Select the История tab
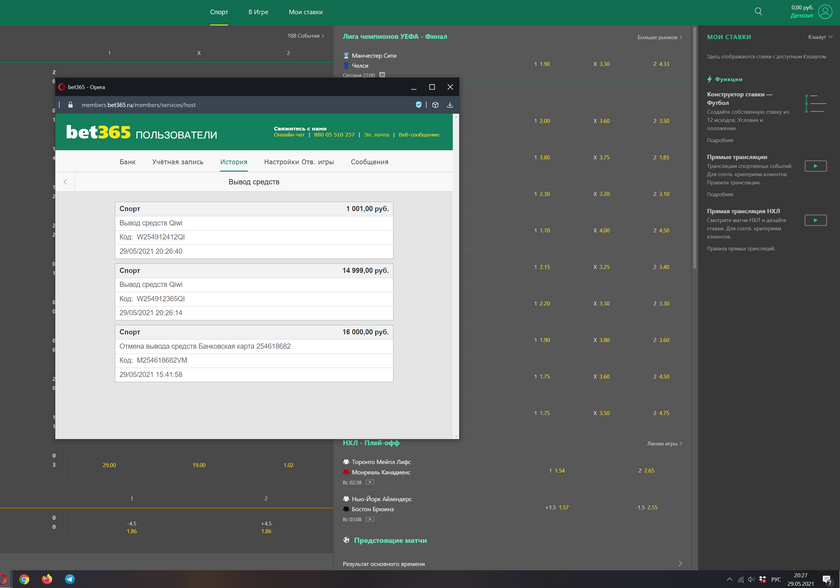The width and height of the screenshot is (840, 588). tap(234, 162)
